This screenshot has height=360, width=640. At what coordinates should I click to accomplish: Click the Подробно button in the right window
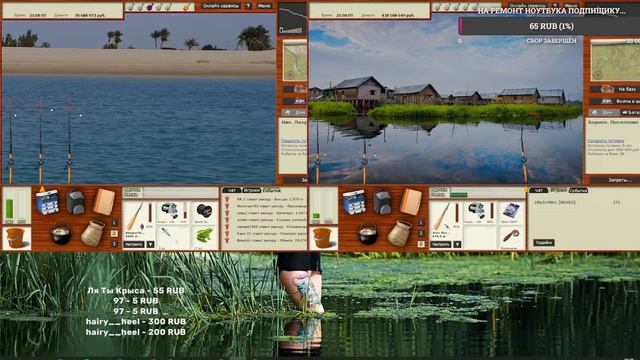click(544, 242)
